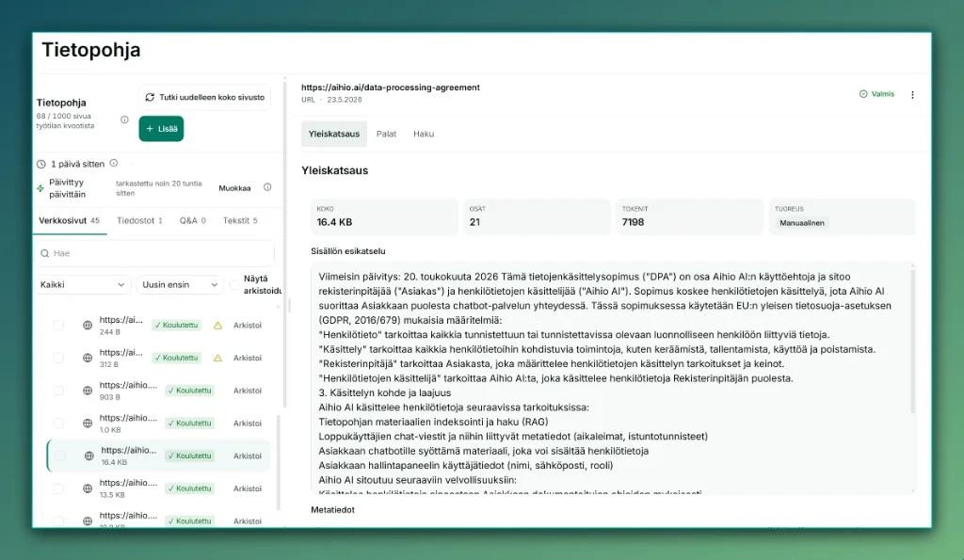
Task: Click the Manuaalinen source badge
Action: click(802, 223)
